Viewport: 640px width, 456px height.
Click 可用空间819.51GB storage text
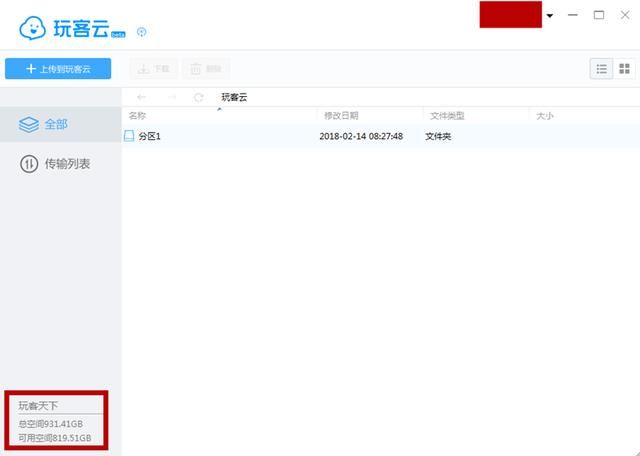pyautogui.click(x=55, y=438)
